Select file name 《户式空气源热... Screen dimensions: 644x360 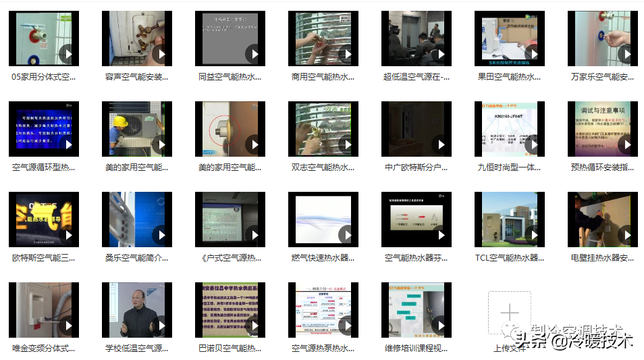click(x=232, y=257)
